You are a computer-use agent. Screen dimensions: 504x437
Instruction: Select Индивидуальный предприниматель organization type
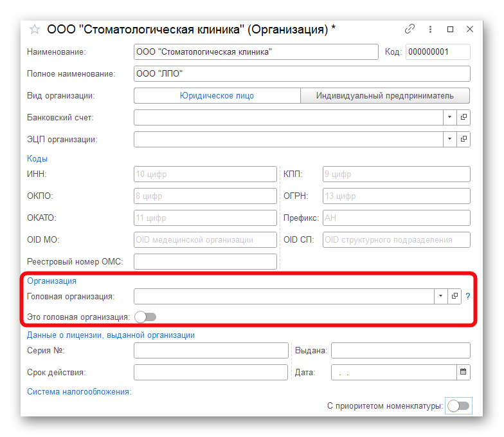[384, 95]
